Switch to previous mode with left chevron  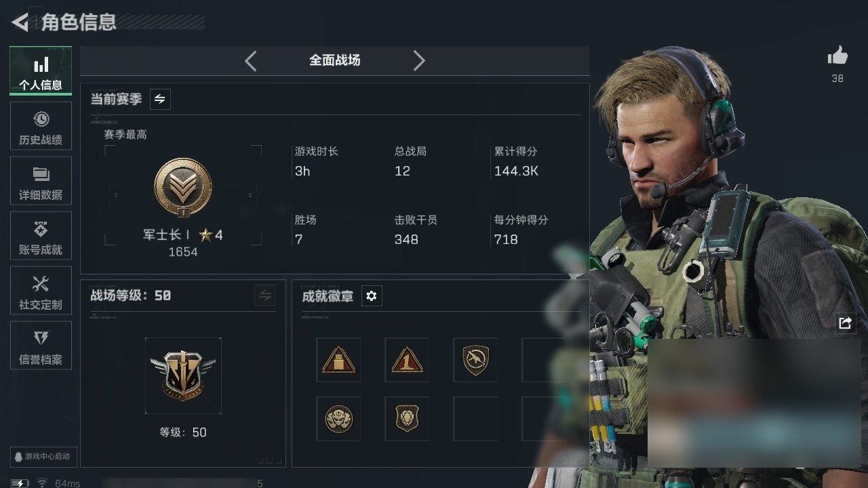251,61
